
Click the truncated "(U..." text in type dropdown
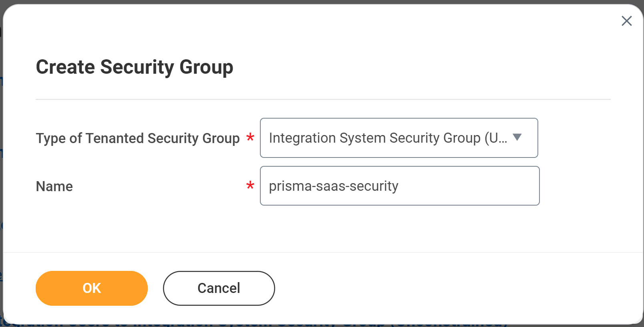[x=496, y=138]
